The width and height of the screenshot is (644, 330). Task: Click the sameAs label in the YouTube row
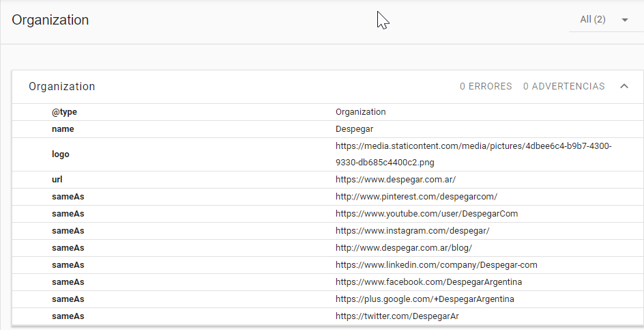point(68,214)
